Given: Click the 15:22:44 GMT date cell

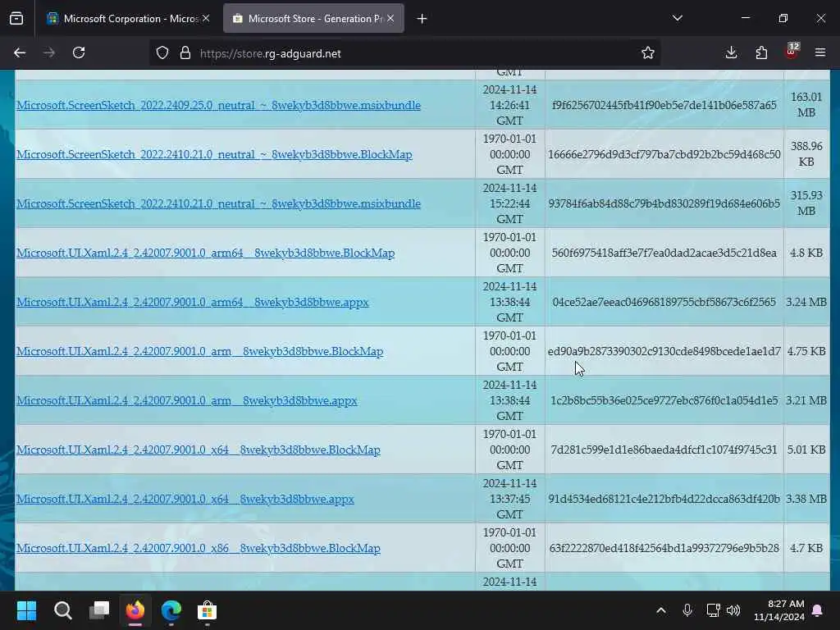Looking at the screenshot, I should (509, 203).
